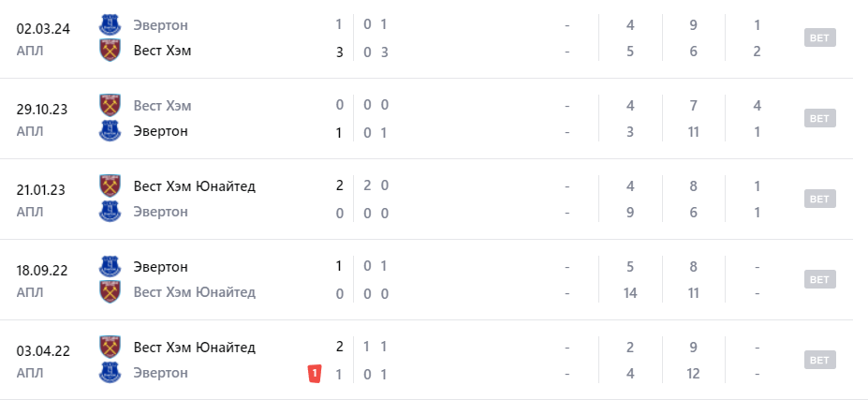The height and width of the screenshot is (400, 868).
Task: Click West Ham crest in 03.04.22 match
Action: [110, 347]
